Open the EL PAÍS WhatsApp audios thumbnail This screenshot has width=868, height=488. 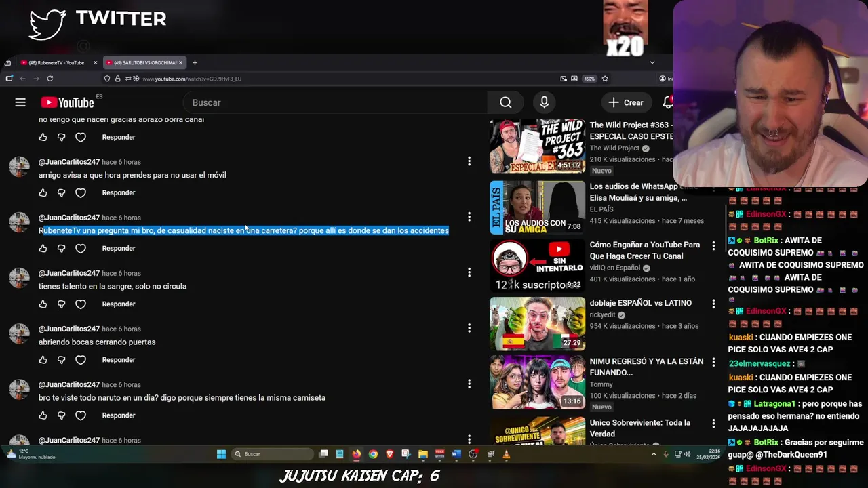pyautogui.click(x=537, y=207)
